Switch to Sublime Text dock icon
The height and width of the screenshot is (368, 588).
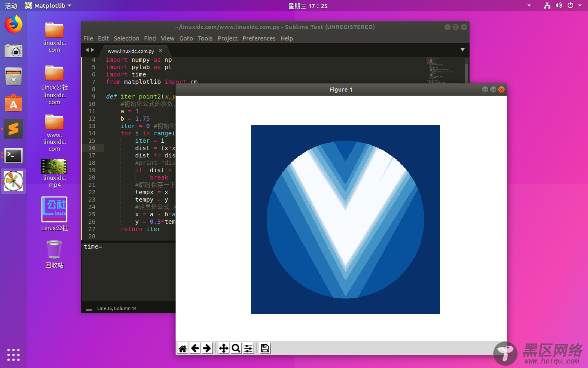pos(13,129)
